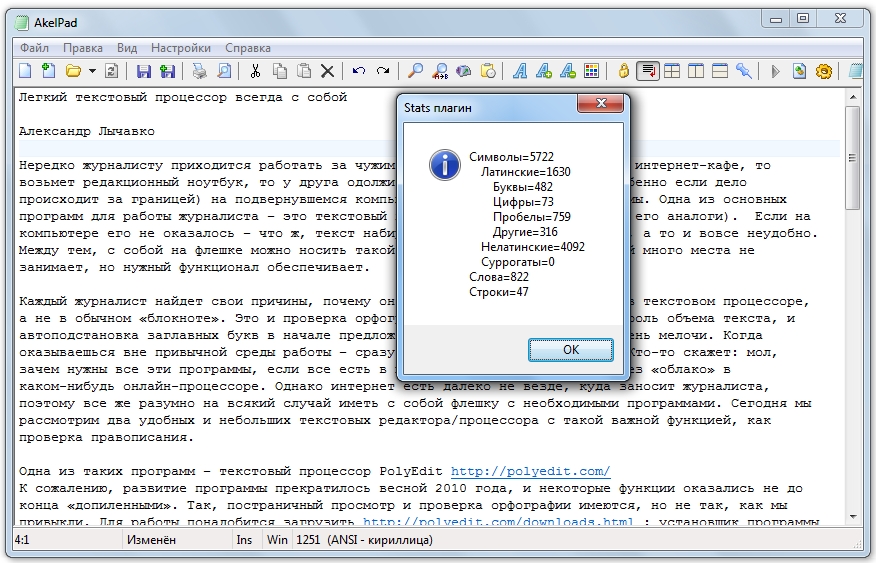Print the document

tap(199, 71)
